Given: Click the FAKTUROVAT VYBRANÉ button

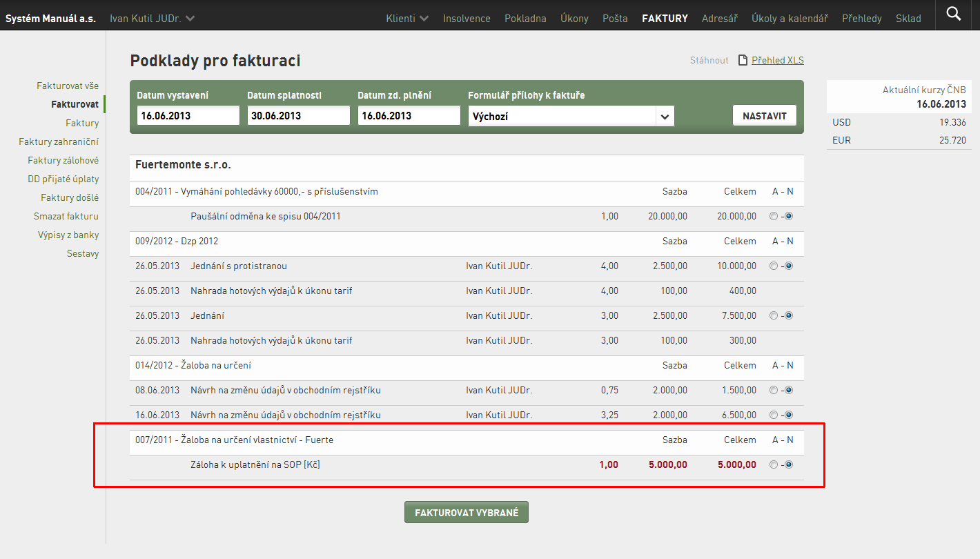Looking at the screenshot, I should coord(467,512).
